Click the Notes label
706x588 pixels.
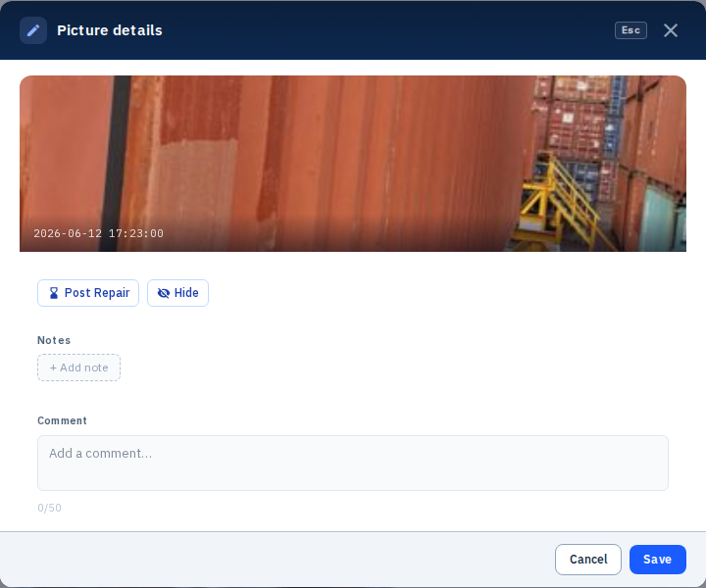coord(54,340)
